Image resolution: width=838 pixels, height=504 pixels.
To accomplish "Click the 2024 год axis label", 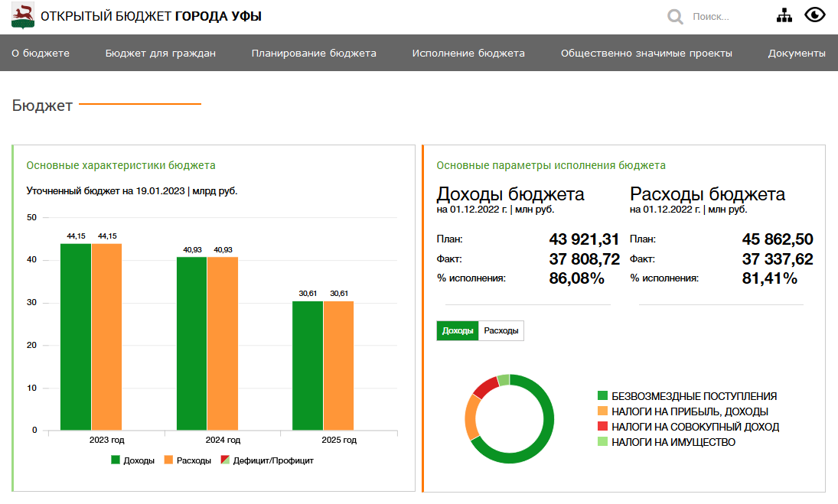I will tap(223, 440).
